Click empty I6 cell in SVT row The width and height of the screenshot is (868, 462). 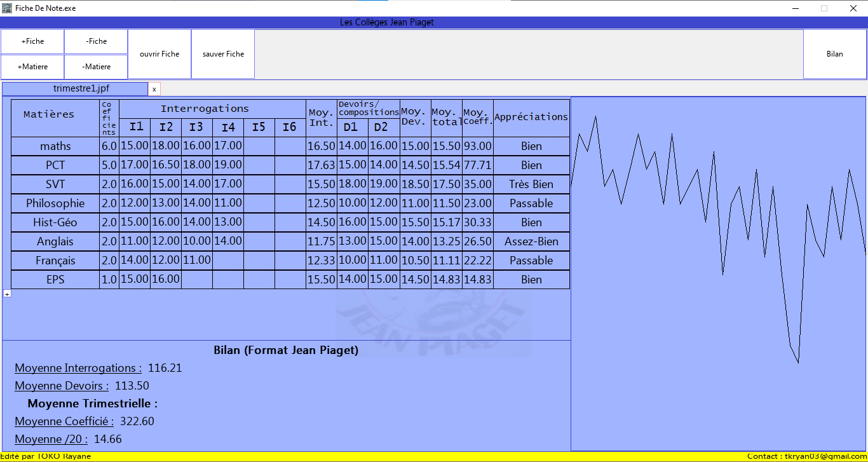coord(290,184)
